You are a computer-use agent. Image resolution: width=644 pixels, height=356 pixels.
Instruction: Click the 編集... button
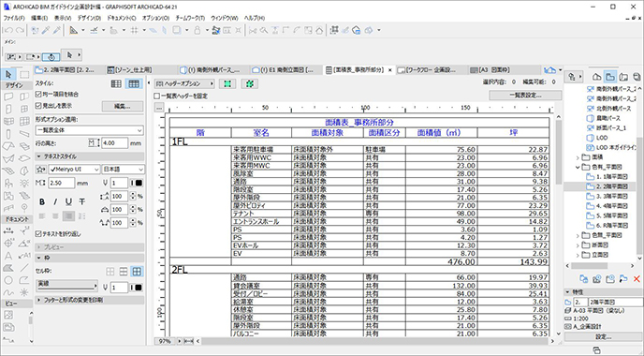click(x=123, y=107)
